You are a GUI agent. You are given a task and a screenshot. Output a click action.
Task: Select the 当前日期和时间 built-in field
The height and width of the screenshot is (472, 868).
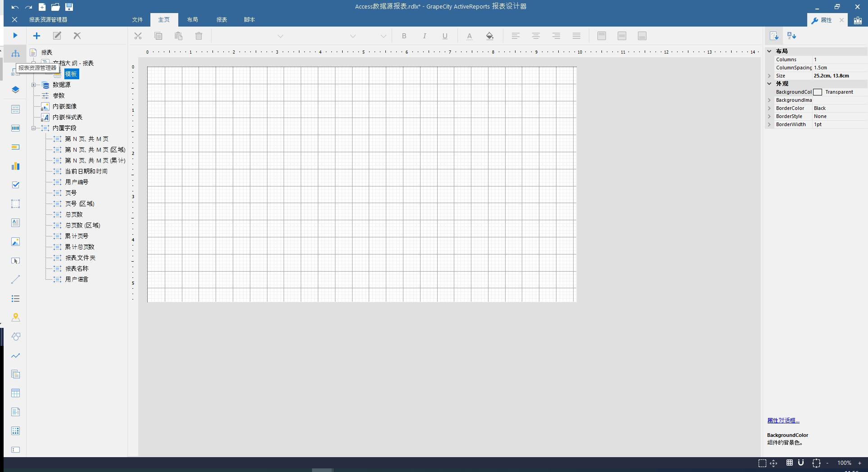(86, 171)
